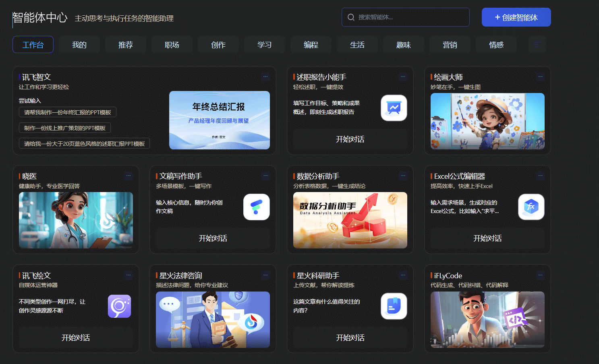Image resolution: width=599 pixels, height=364 pixels.
Task: Switch to the 职场 tab
Action: coord(172,45)
